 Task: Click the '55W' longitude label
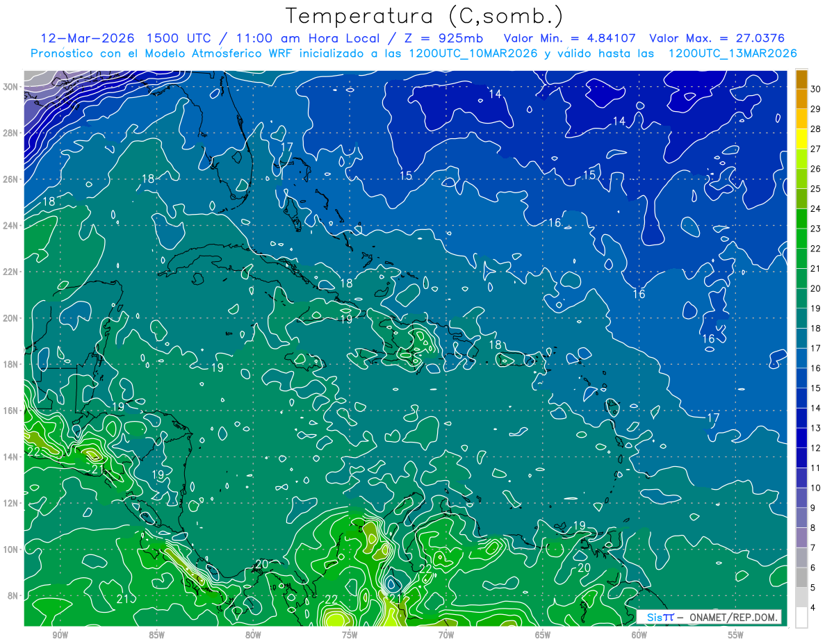(736, 635)
